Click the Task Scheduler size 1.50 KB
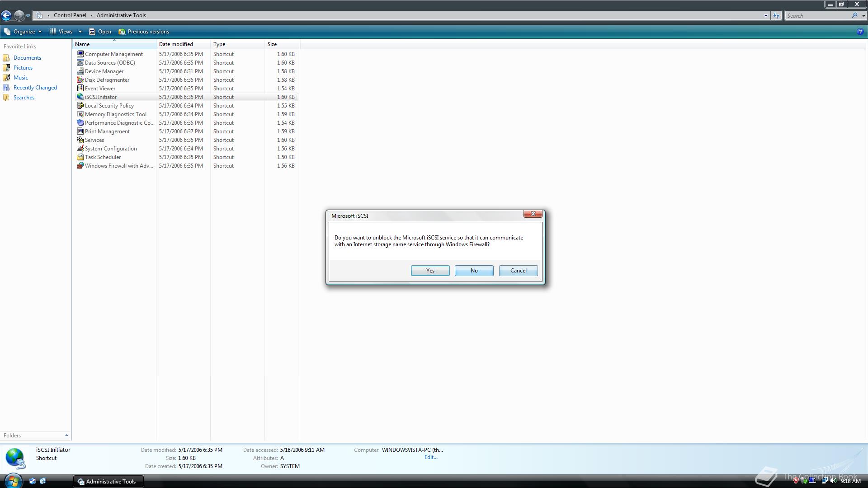Viewport: 868px width, 488px height. (x=286, y=157)
